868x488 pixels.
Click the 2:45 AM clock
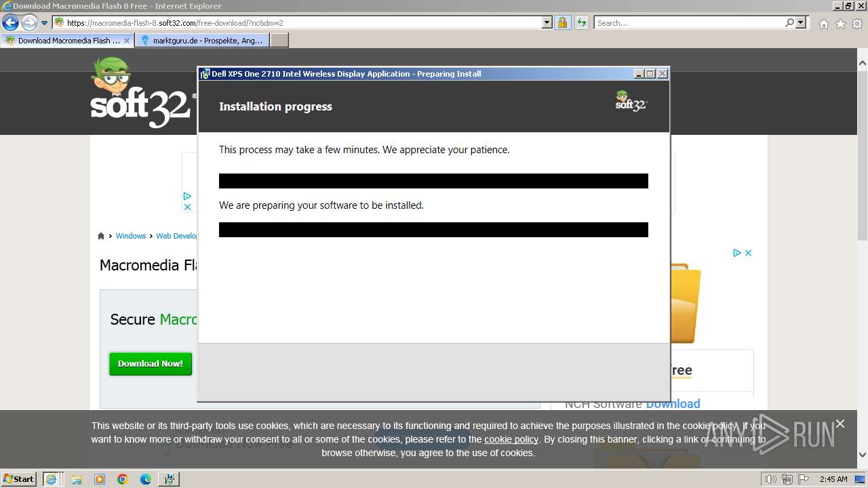[x=833, y=479]
